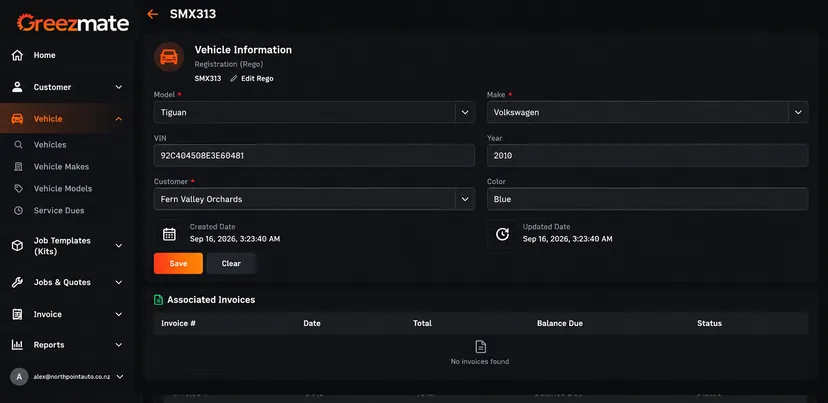
Task: Expand the Reports sidebar chevron
Action: coord(119,345)
